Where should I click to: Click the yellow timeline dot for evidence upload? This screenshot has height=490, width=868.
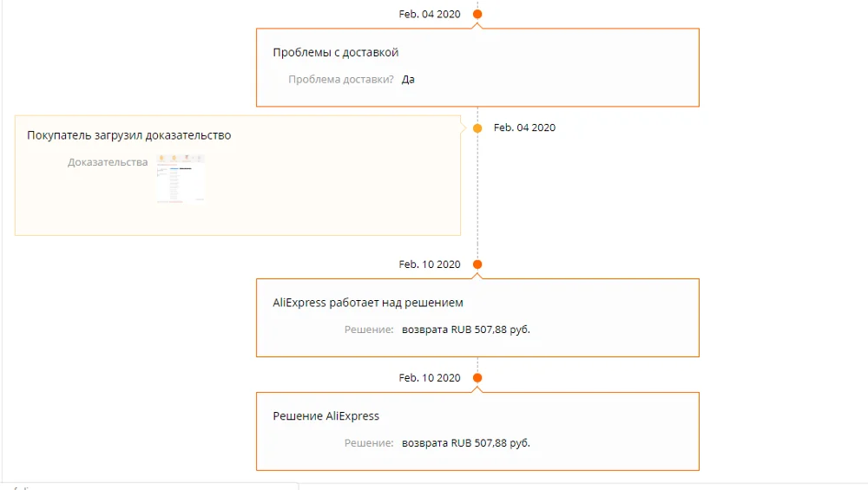coord(477,127)
